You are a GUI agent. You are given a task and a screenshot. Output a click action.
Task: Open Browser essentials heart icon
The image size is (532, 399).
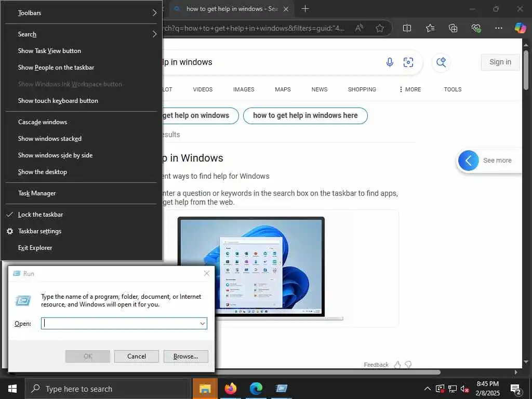(476, 28)
